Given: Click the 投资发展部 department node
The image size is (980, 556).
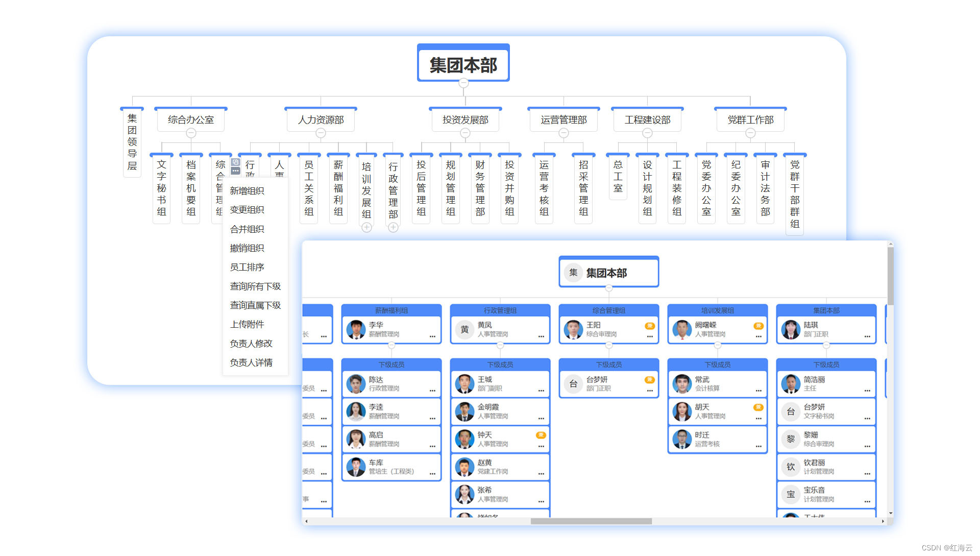Looking at the screenshot, I should coord(465,120).
